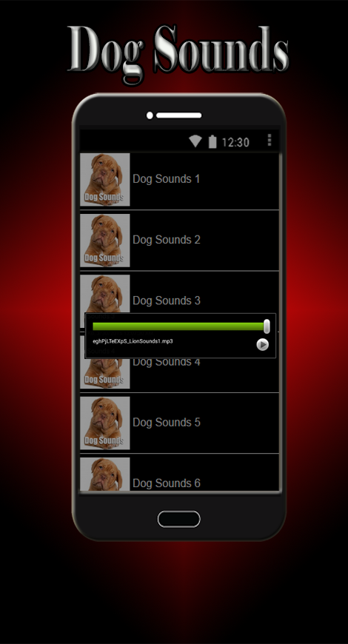Click the play button in audio popup
Viewport: 348px width, 644px height.
(x=263, y=345)
